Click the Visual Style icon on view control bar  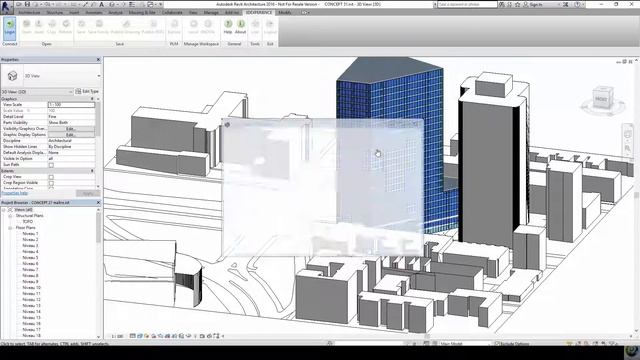pos(140,336)
